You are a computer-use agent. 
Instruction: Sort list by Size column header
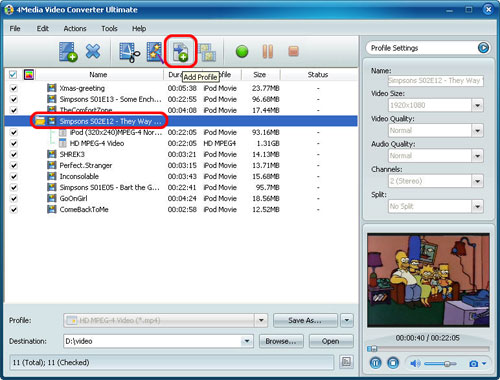pos(260,75)
